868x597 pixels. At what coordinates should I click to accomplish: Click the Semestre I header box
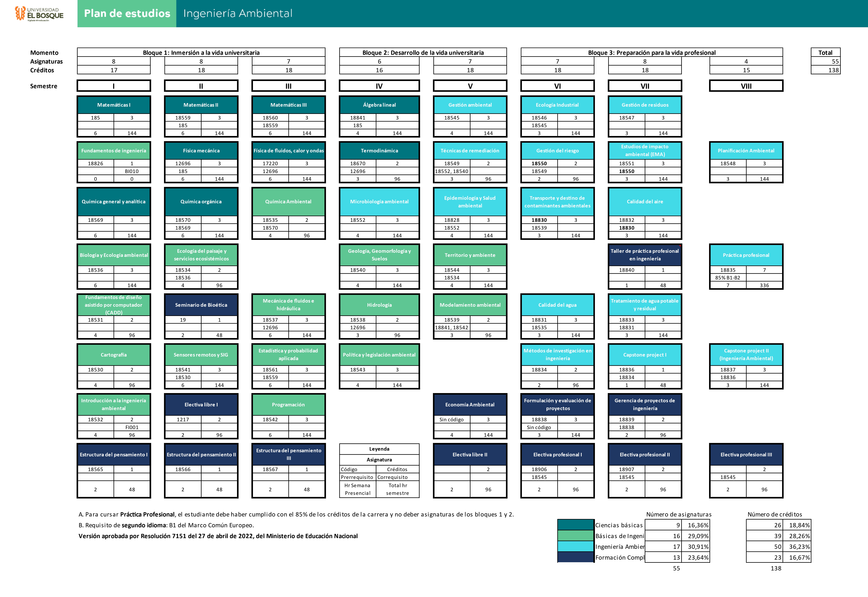click(x=114, y=86)
